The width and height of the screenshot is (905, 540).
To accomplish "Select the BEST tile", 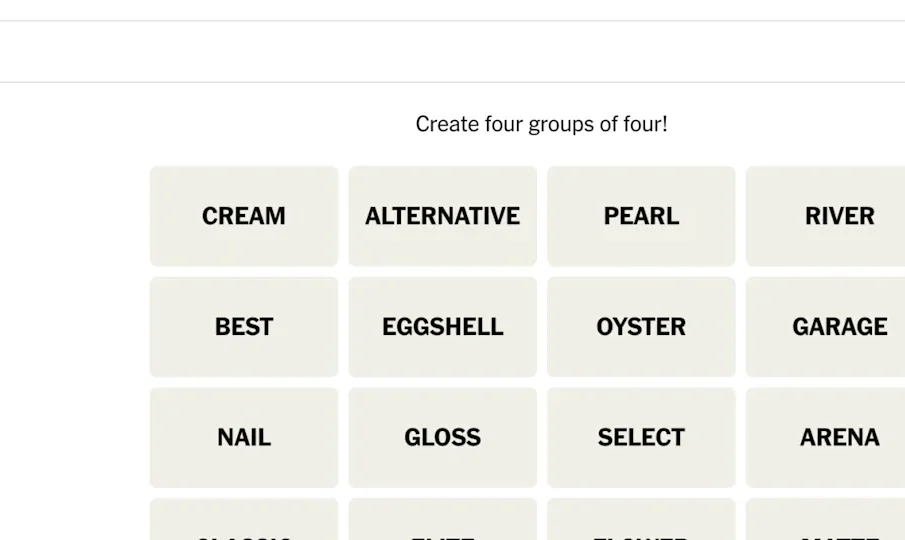I will (x=244, y=327).
